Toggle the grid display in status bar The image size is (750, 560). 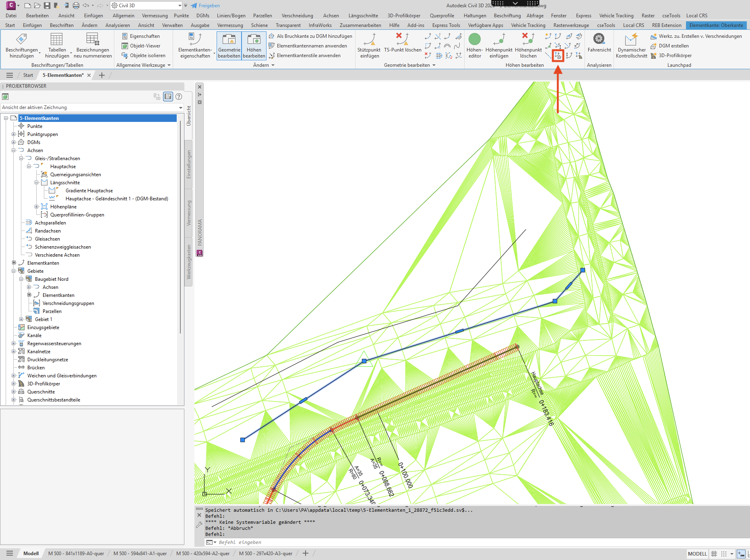point(714,554)
